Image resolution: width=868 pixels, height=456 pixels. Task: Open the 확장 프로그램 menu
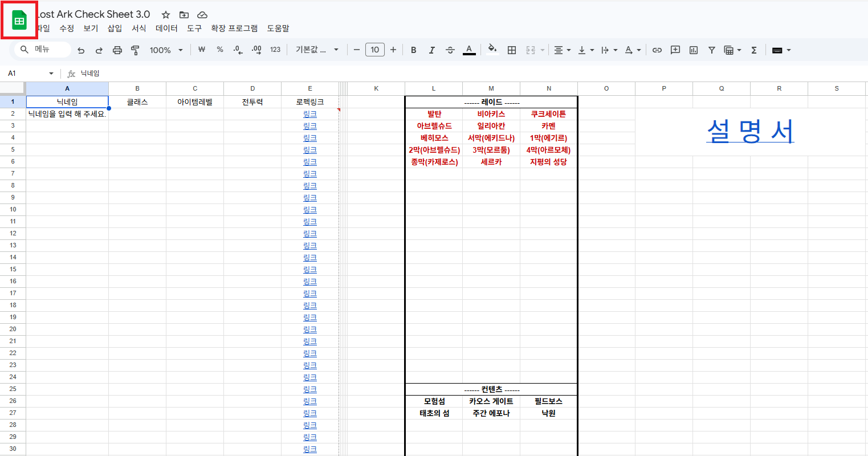tap(234, 28)
